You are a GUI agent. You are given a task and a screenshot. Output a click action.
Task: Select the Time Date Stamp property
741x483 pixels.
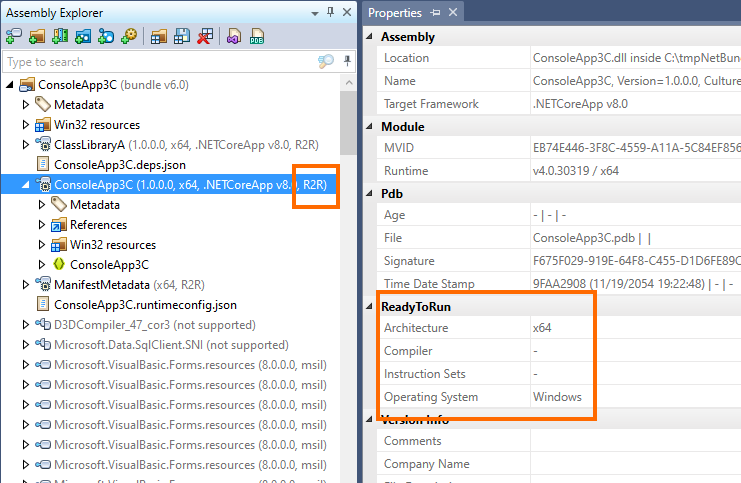[x=559, y=284]
